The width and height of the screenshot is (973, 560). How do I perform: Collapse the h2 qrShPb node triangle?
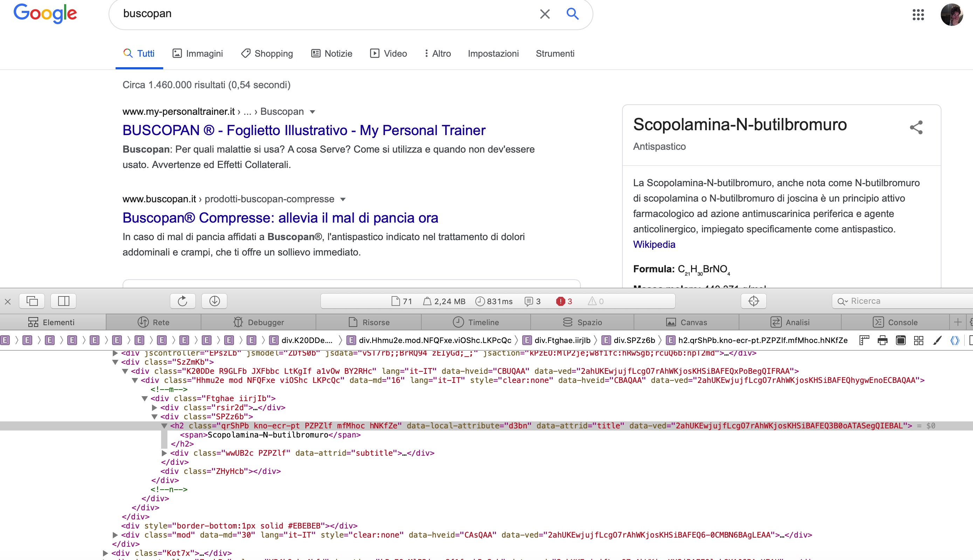click(164, 426)
